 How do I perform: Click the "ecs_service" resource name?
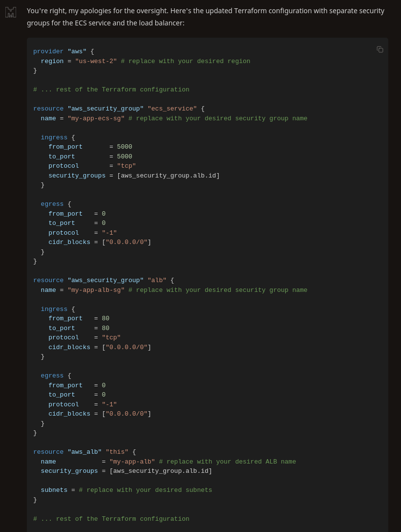pos(172,109)
